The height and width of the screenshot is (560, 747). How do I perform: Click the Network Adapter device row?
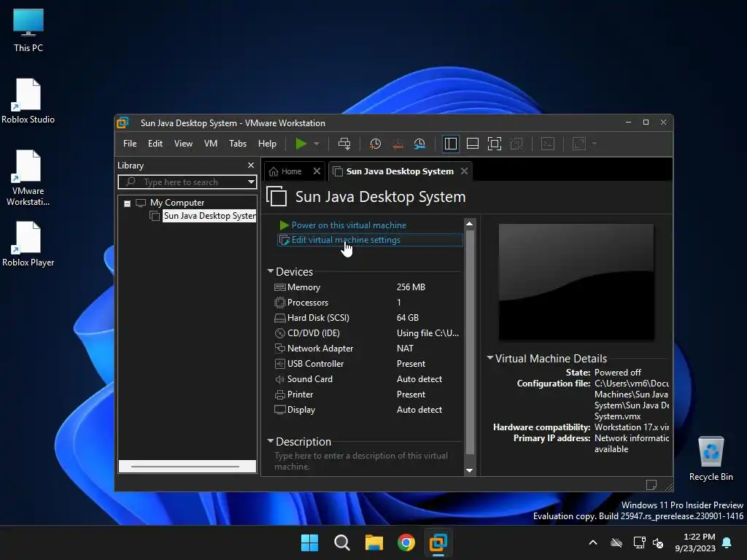pos(367,349)
